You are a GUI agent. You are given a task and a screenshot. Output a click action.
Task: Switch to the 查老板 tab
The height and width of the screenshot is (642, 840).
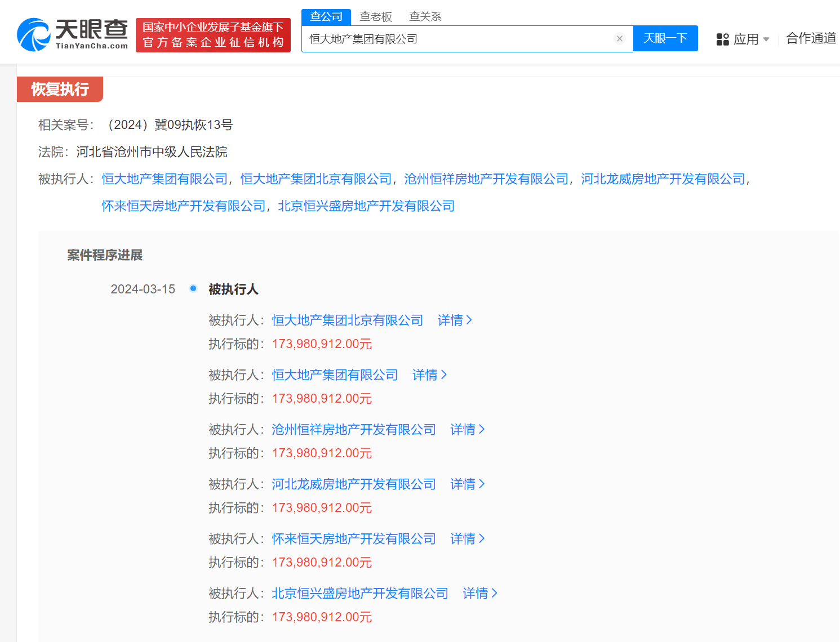376,16
